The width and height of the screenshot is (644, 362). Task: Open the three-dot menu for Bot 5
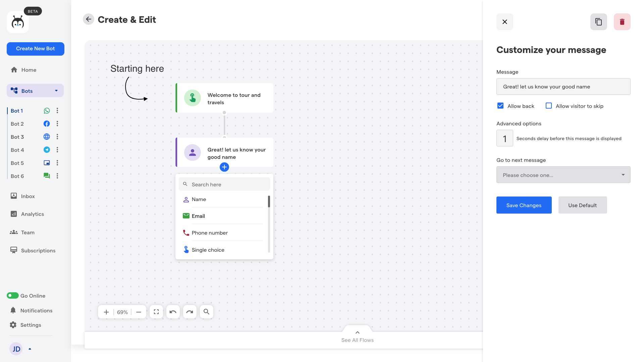click(57, 163)
